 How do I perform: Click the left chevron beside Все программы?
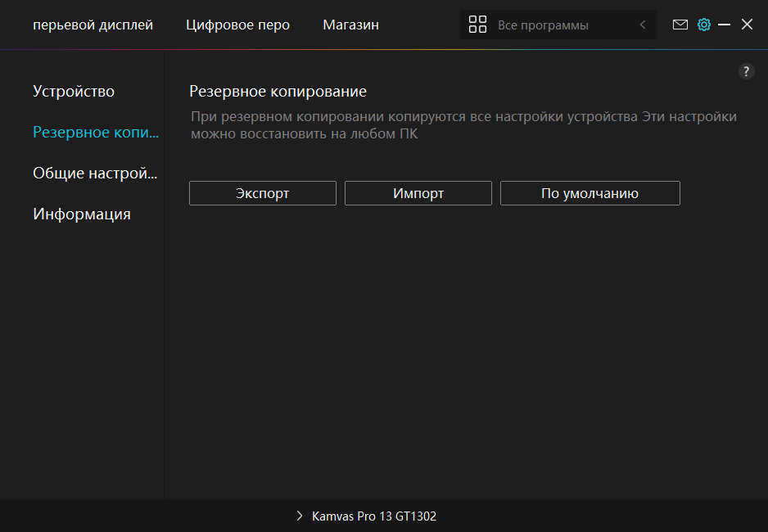643,25
